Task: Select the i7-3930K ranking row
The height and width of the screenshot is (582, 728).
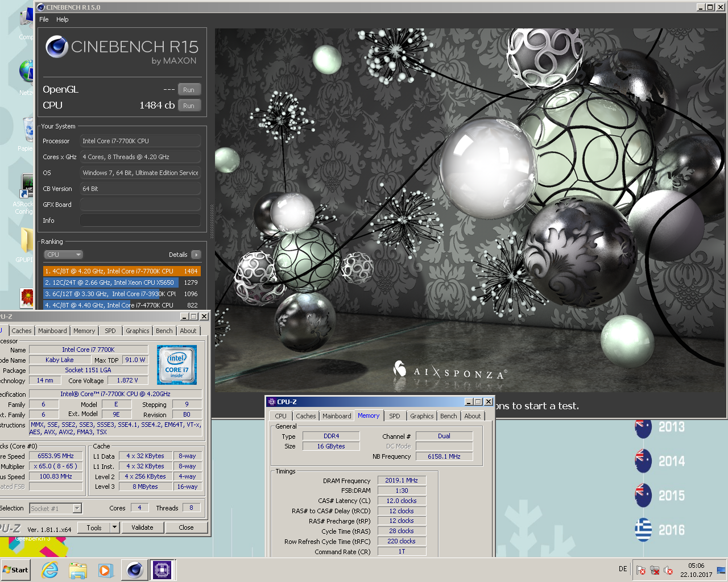Action: coord(122,294)
